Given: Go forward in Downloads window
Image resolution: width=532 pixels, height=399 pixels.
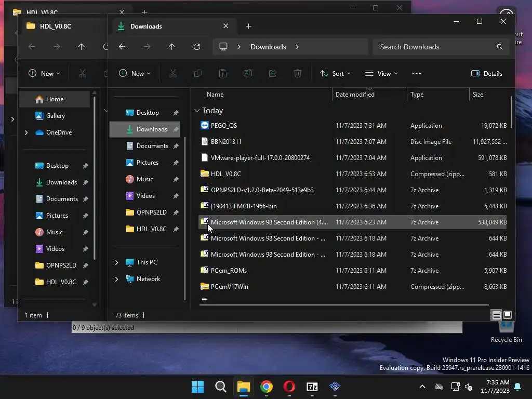Looking at the screenshot, I should [x=147, y=47].
